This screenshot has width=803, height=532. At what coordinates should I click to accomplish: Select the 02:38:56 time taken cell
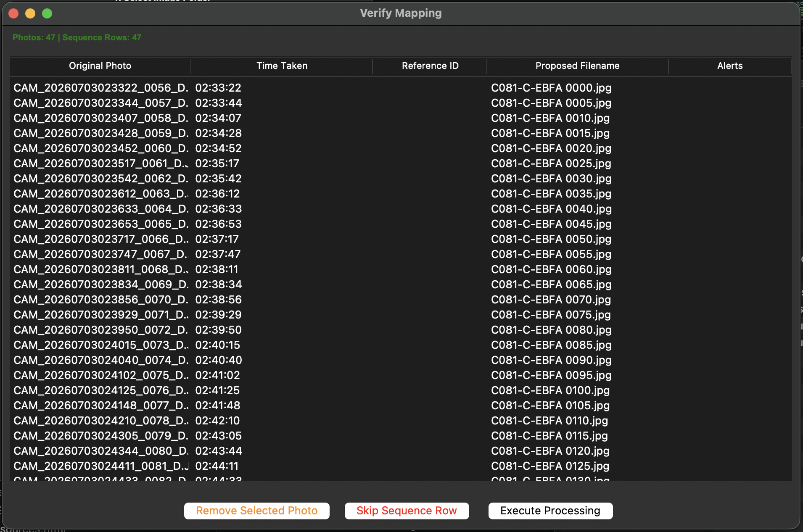coord(219,300)
